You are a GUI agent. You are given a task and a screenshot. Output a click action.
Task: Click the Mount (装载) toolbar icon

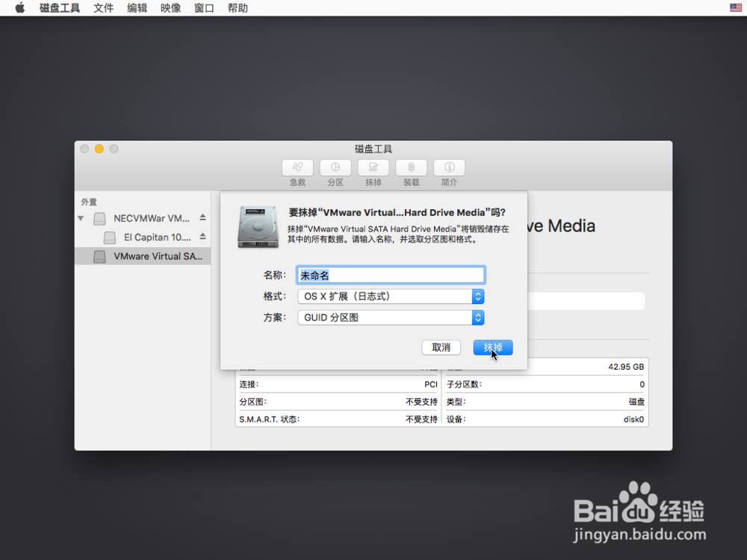tap(411, 167)
